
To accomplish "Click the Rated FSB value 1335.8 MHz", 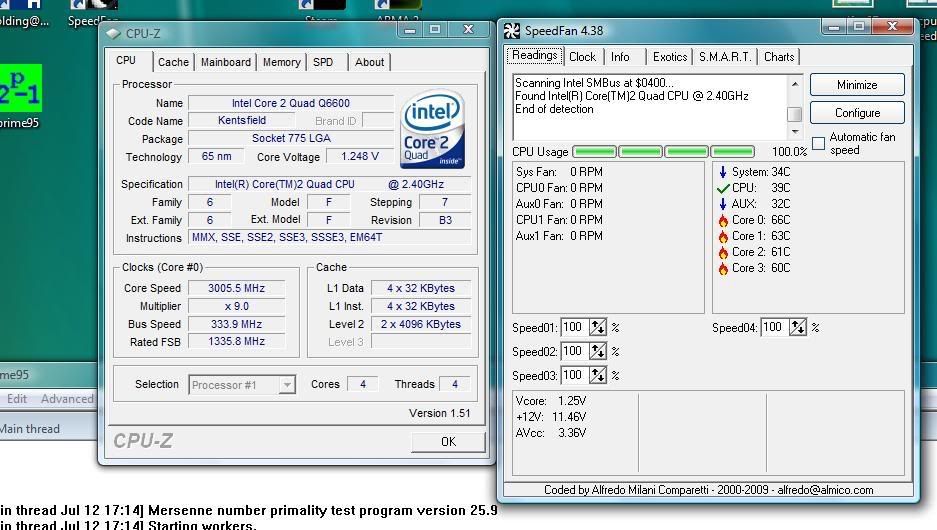I will pos(236,342).
